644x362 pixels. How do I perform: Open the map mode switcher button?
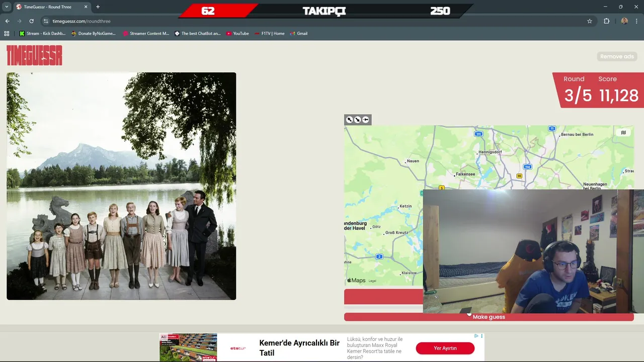623,133
